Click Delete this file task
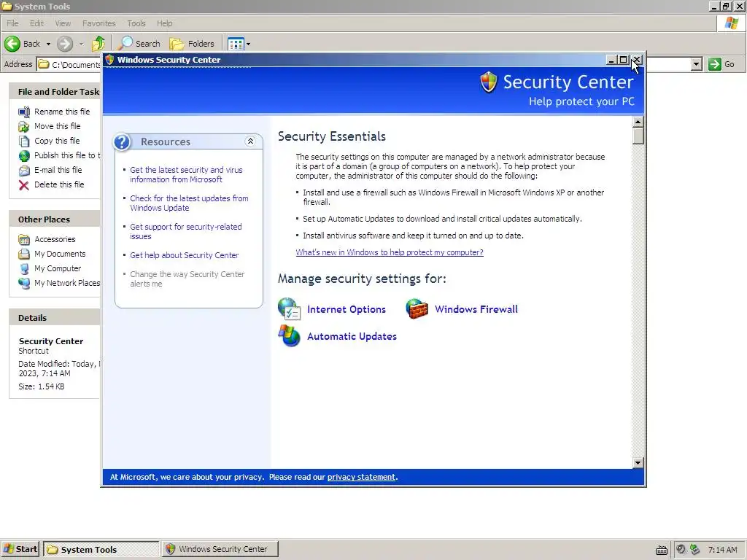The height and width of the screenshot is (560, 747). click(x=59, y=184)
